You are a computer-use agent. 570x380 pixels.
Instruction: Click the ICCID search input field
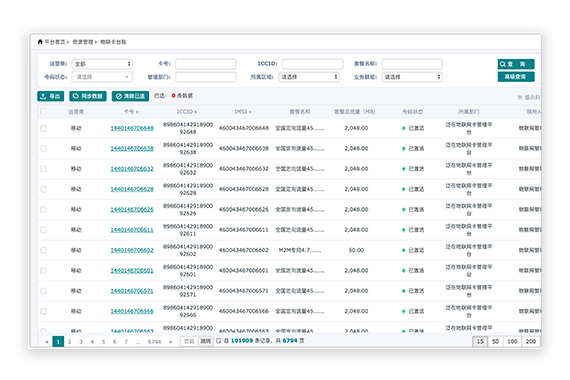tap(312, 64)
